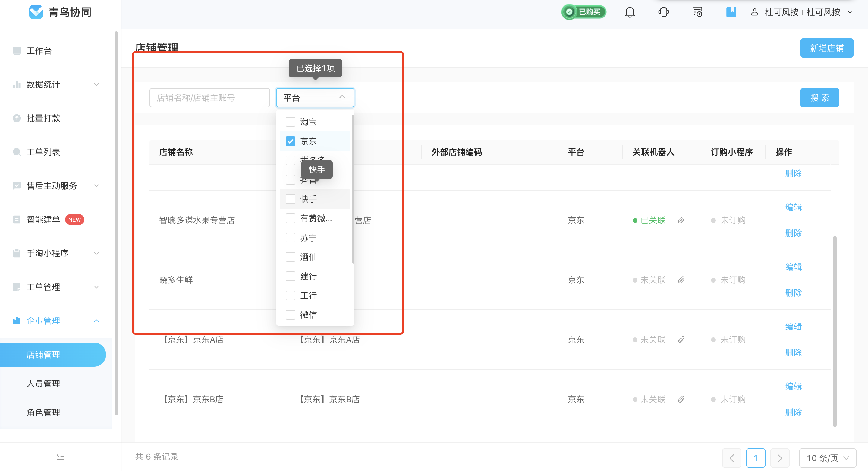Check the 有赞微... platform checkbox
The image size is (868, 471).
tap(290, 218)
